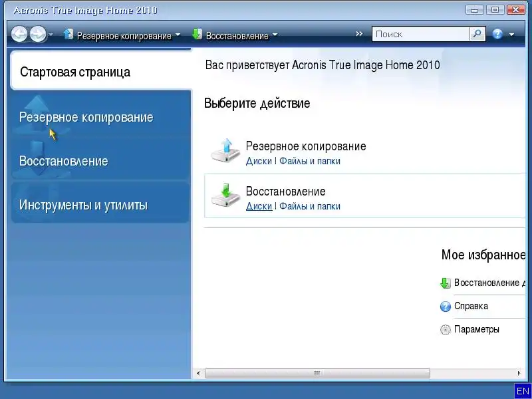The width and height of the screenshot is (532, 399).
Task: Show more toolbar items via double chevron
Action: point(359,34)
